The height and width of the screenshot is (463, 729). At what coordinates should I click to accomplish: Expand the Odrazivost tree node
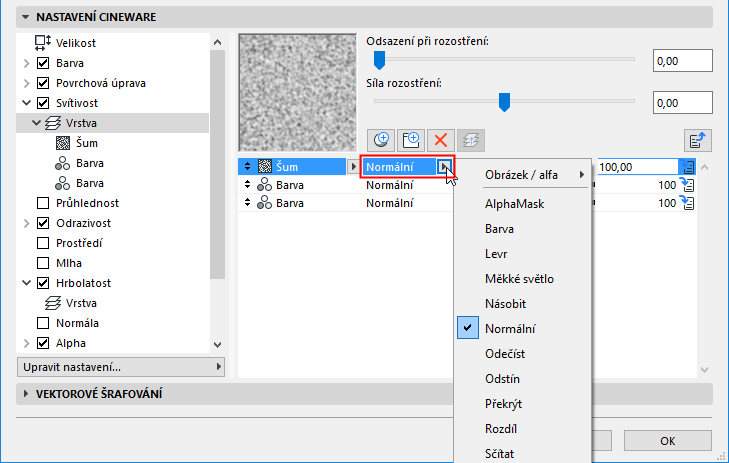pos(27,223)
